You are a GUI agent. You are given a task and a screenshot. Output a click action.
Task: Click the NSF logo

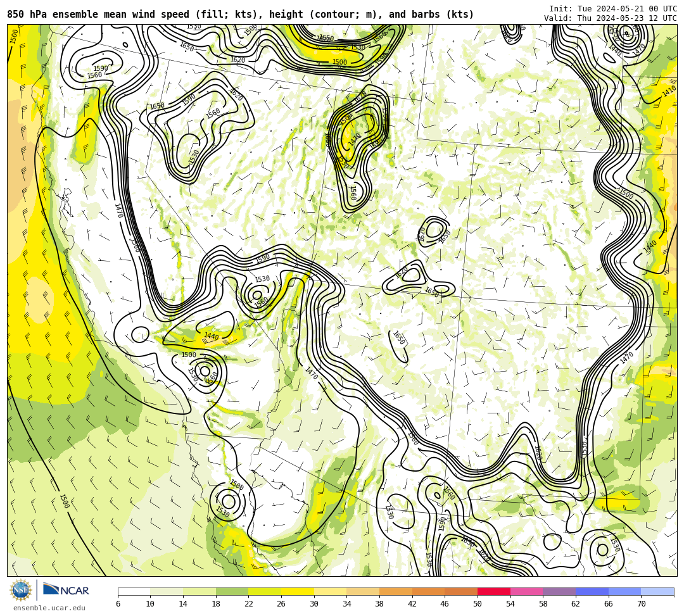pos(20,590)
